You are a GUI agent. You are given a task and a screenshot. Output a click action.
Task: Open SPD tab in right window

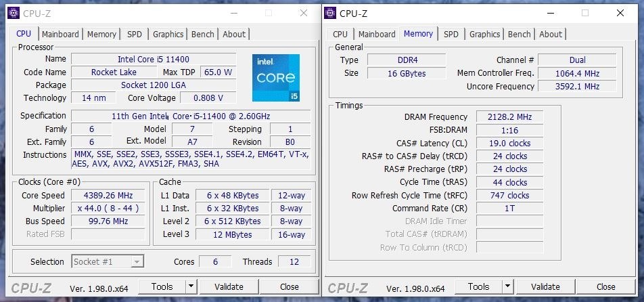point(451,34)
